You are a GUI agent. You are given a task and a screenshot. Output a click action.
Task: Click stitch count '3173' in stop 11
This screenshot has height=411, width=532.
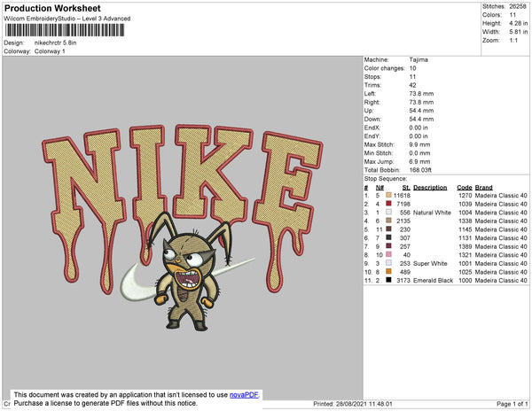tap(403, 280)
